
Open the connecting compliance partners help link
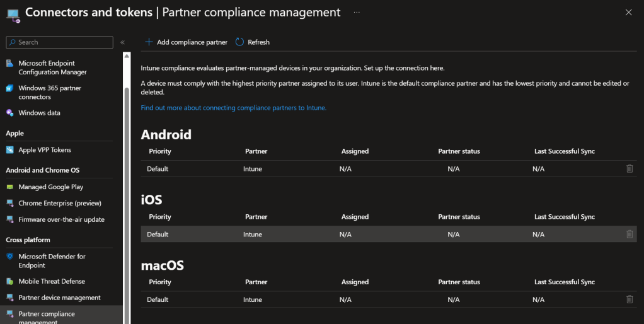233,108
